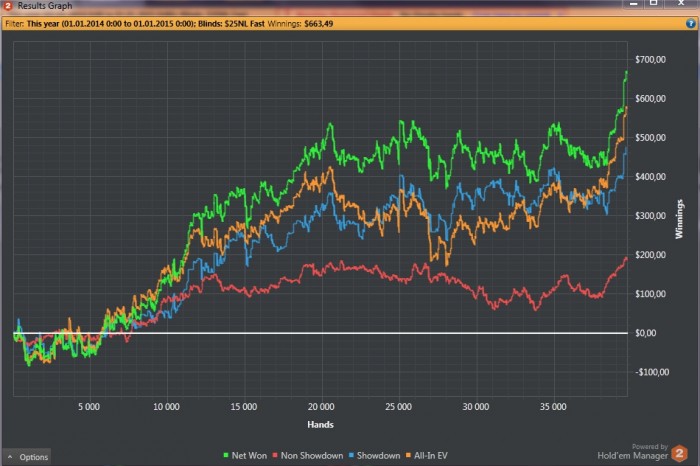The height and width of the screenshot is (466, 700).
Task: Toggle the Showdown legend entry
Action: (374, 455)
